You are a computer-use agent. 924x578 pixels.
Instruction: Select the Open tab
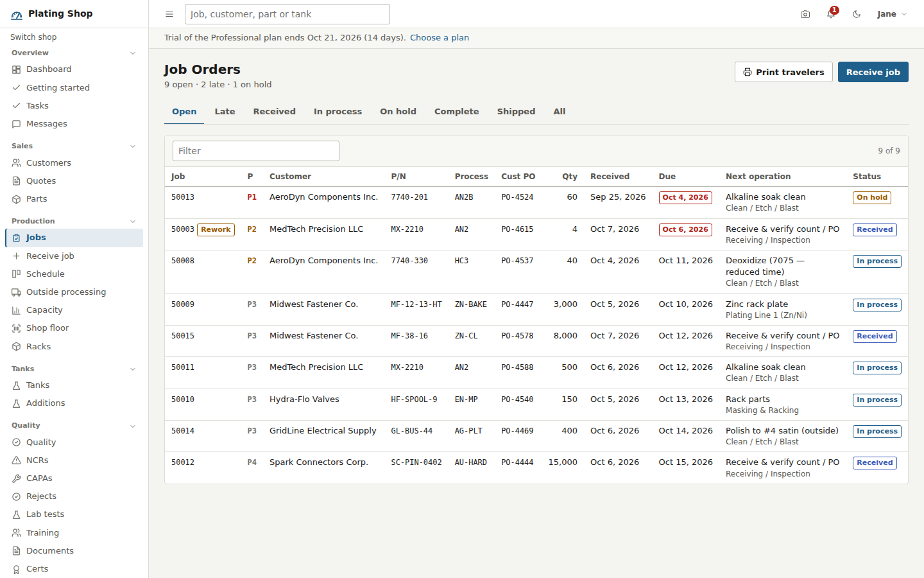[x=184, y=112]
